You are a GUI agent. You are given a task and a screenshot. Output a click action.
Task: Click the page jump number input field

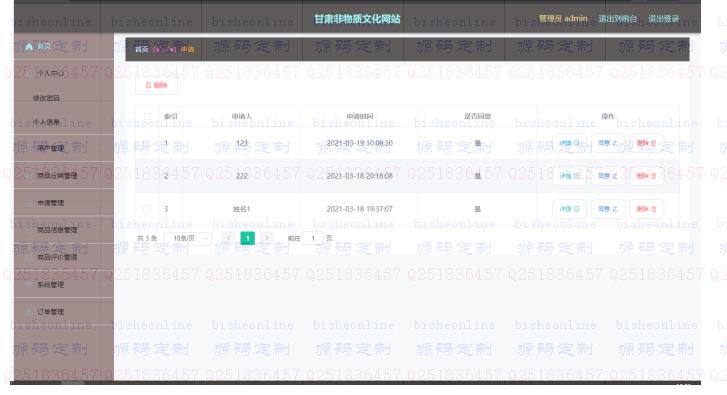tap(313, 238)
